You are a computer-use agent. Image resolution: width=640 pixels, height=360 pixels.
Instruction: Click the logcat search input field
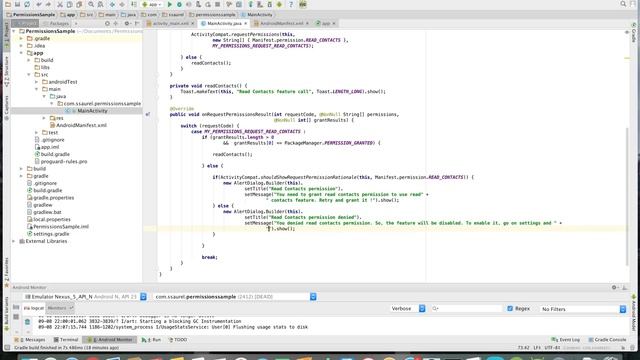(x=467, y=309)
